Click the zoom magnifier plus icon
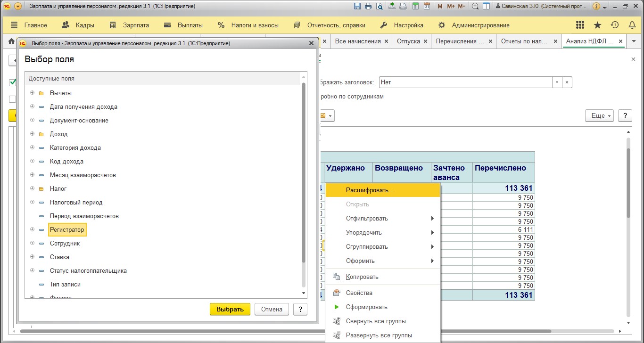644x343 pixels. (x=475, y=6)
